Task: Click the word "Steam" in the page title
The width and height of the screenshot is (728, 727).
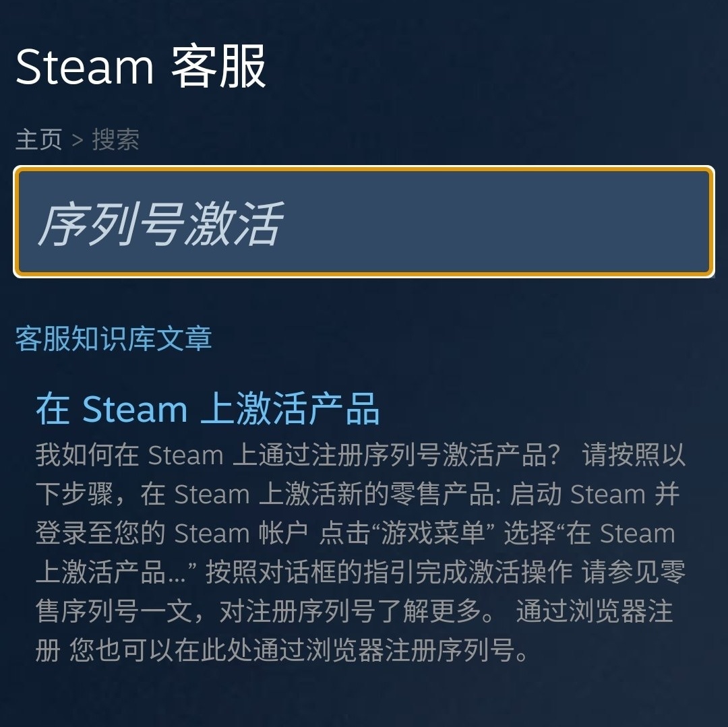Action: [85, 67]
